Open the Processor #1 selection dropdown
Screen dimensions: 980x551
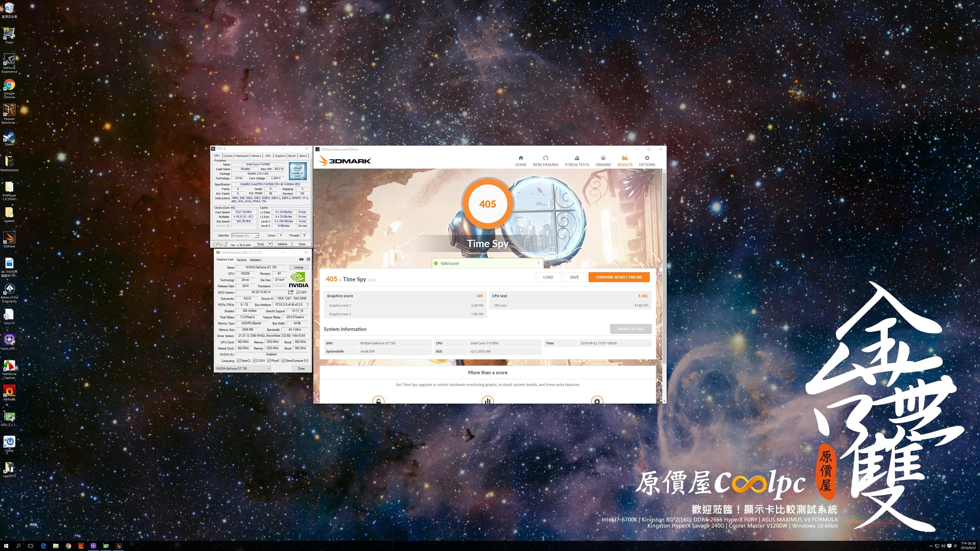(x=245, y=235)
